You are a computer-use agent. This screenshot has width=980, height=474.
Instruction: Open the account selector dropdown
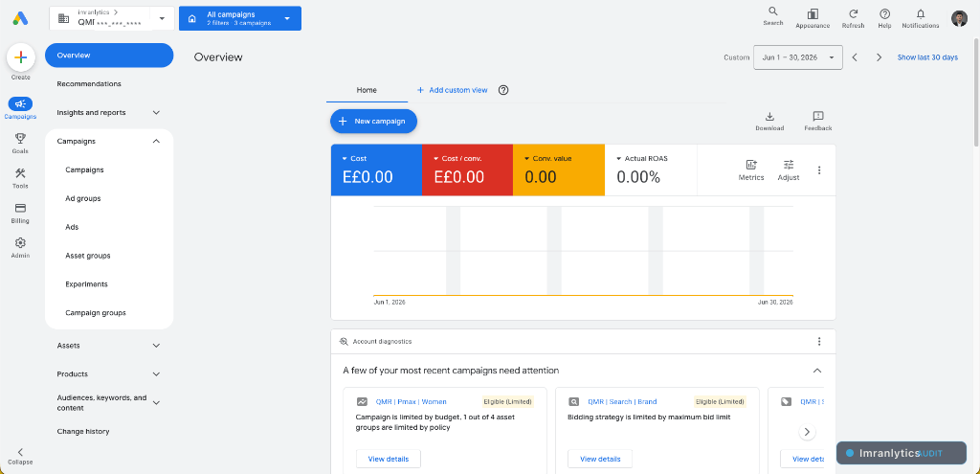coord(111,18)
